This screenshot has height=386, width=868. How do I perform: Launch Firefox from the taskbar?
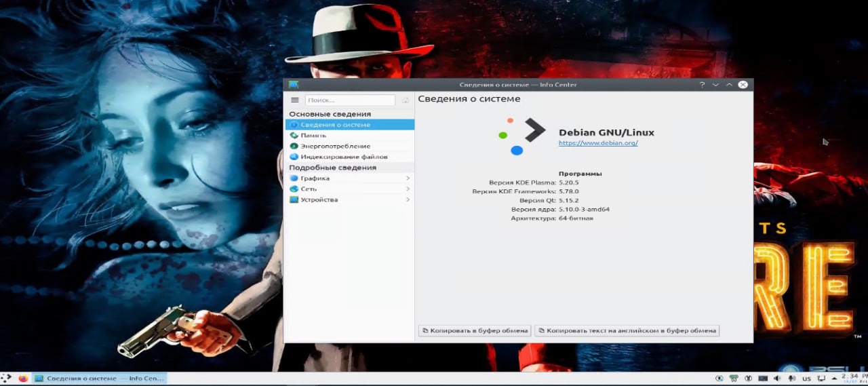pyautogui.click(x=24, y=378)
